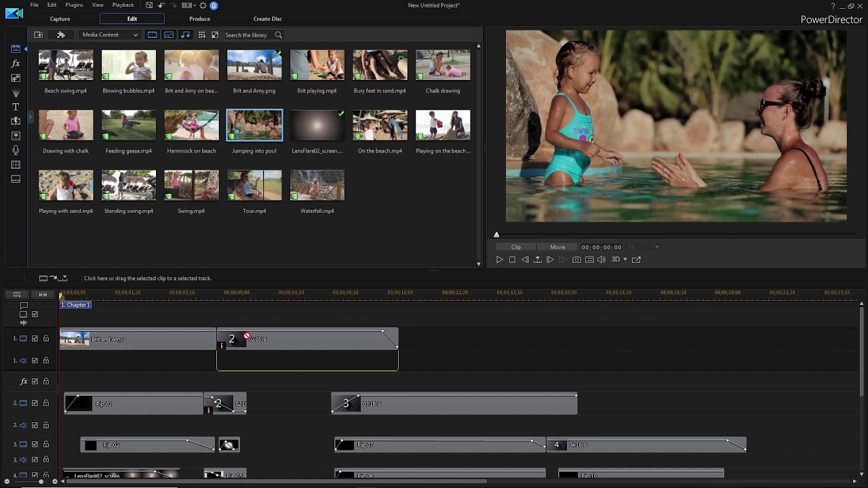The width and height of the screenshot is (868, 488).
Task: Open the 3D mode dropdown arrow
Action: 625,260
